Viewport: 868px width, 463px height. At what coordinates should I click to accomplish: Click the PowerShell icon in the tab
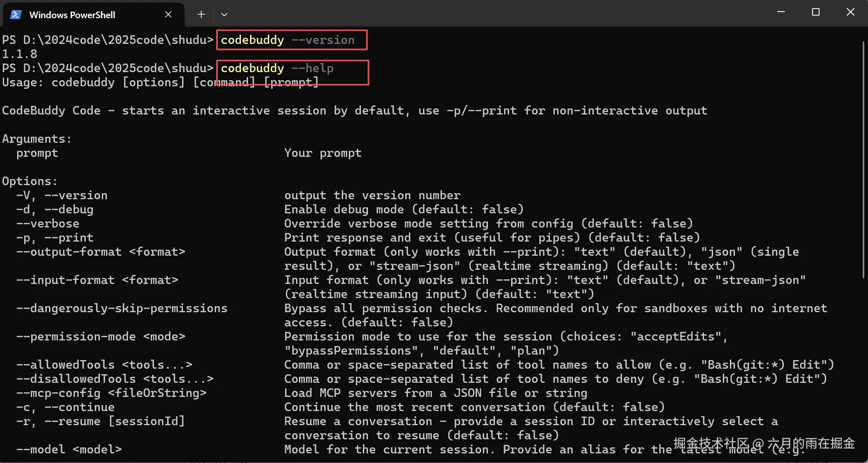[x=16, y=15]
